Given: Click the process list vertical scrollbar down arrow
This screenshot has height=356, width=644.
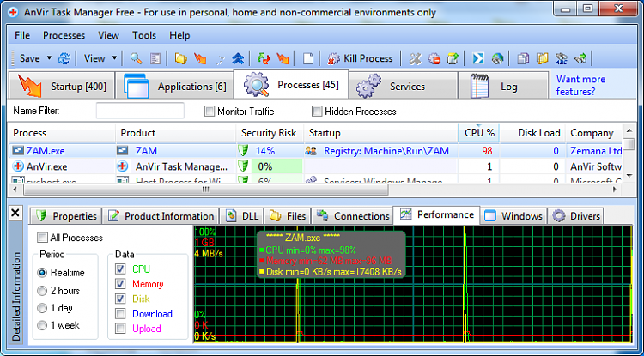Looking at the screenshot, I should click(629, 176).
